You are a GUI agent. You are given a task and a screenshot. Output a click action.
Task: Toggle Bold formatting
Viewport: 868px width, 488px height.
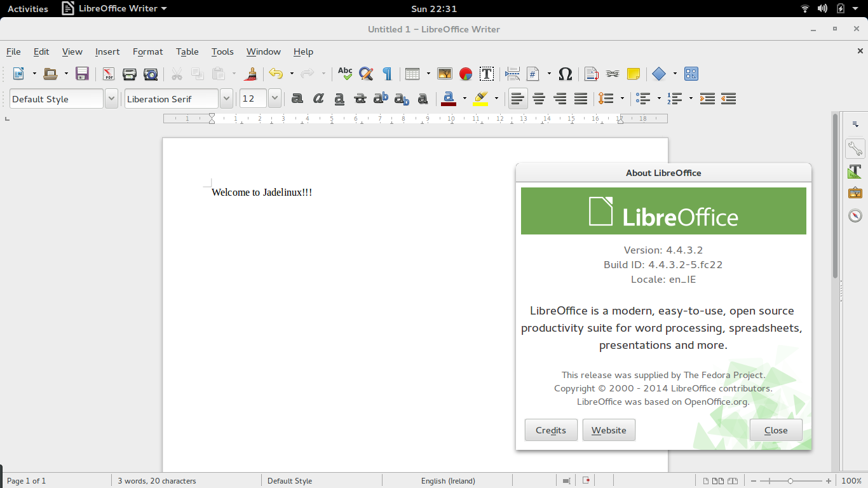coord(297,98)
